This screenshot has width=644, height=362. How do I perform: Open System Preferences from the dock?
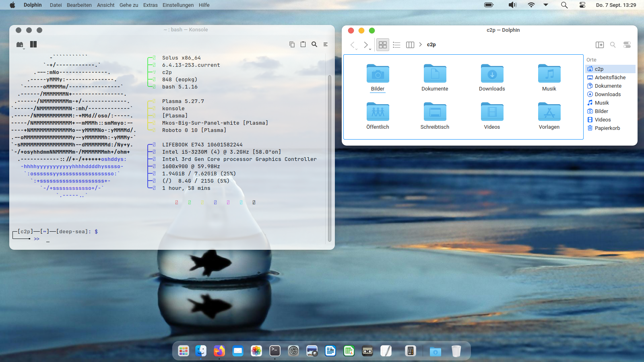293,351
